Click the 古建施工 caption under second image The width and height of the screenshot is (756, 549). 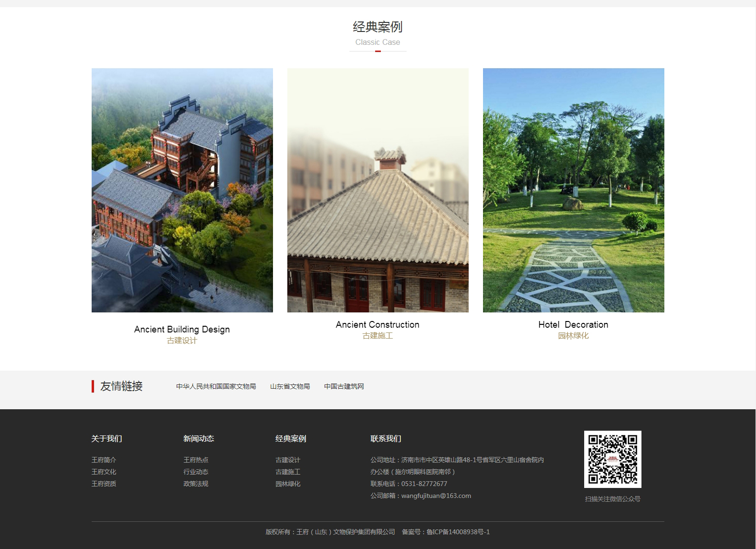pyautogui.click(x=378, y=336)
